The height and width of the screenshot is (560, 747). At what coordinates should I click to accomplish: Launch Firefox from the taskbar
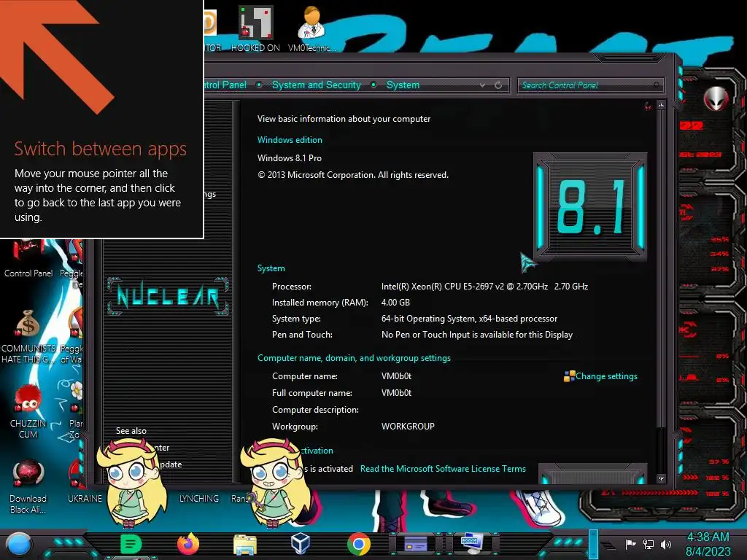coord(188,544)
